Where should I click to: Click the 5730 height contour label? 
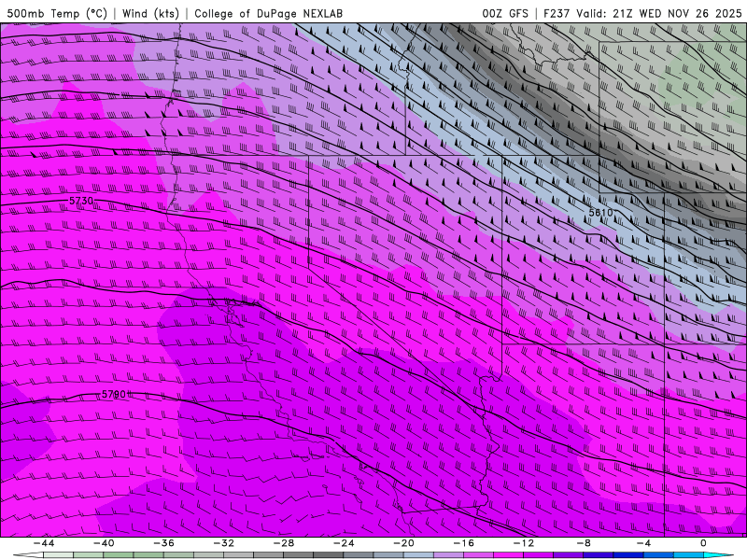[81, 201]
